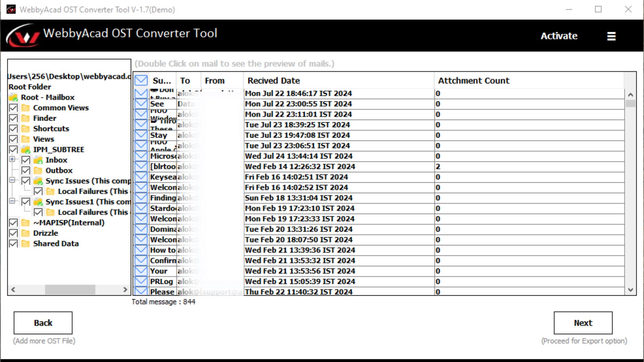Screen dimensions: 644x362
Task: Click the Attchment Count column header
Action: (529, 80)
